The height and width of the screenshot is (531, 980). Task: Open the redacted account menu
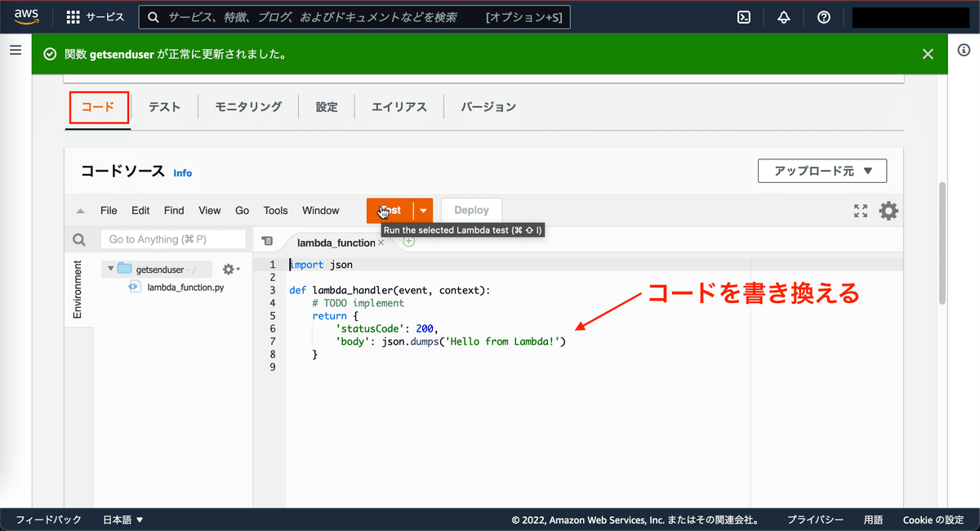[x=911, y=17]
